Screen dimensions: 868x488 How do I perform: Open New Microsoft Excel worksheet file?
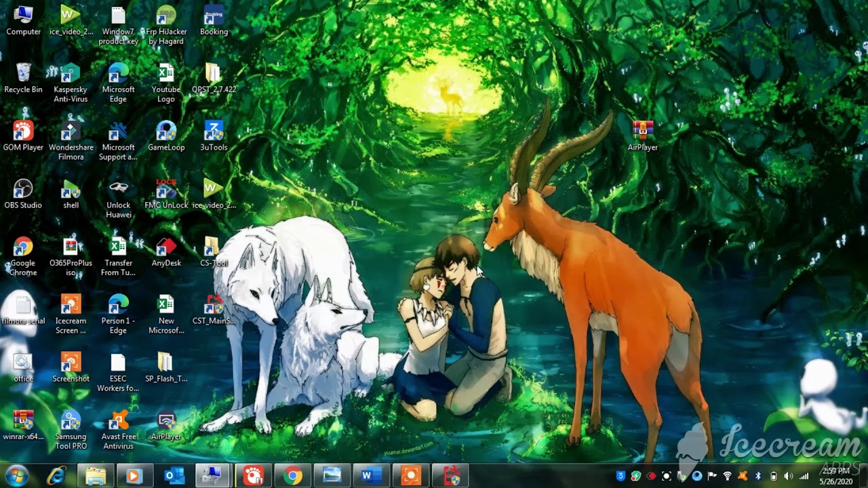[166, 314]
